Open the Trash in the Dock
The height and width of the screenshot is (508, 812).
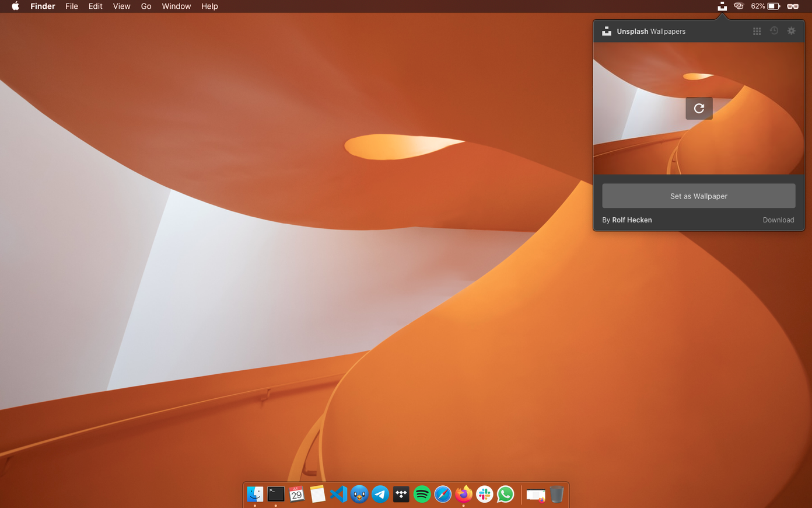tap(556, 494)
